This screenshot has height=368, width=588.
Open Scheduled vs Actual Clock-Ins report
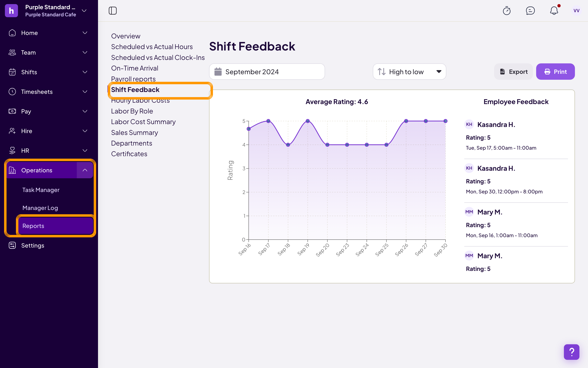[x=158, y=57]
